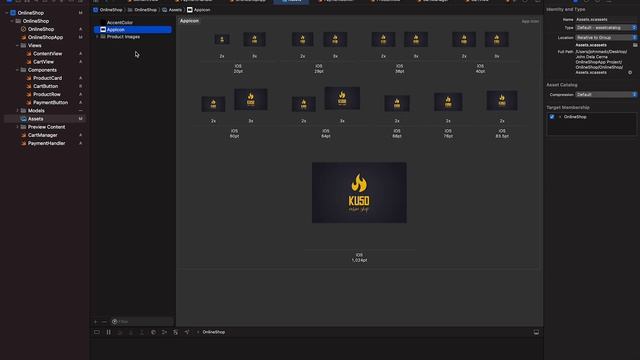Expand the Preview Content folder

(x=17, y=127)
